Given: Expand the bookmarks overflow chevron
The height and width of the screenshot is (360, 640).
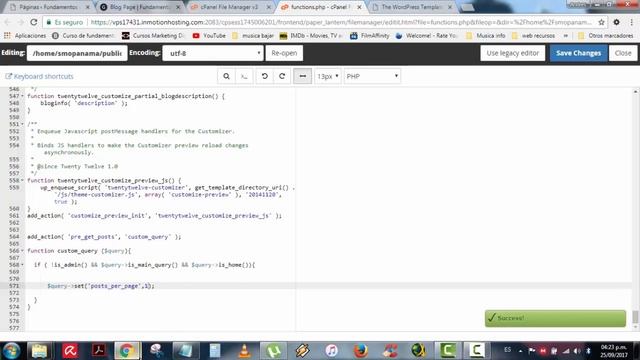Looking at the screenshot, I should click(x=566, y=36).
